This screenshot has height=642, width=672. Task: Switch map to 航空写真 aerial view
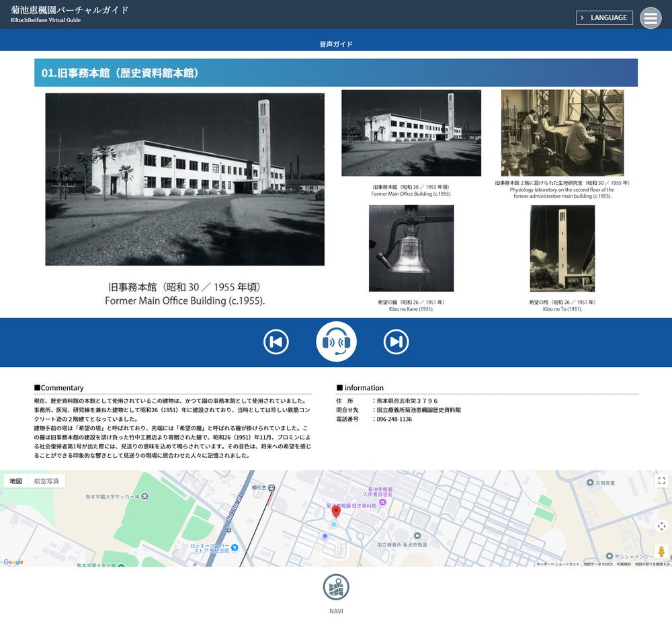[46, 481]
